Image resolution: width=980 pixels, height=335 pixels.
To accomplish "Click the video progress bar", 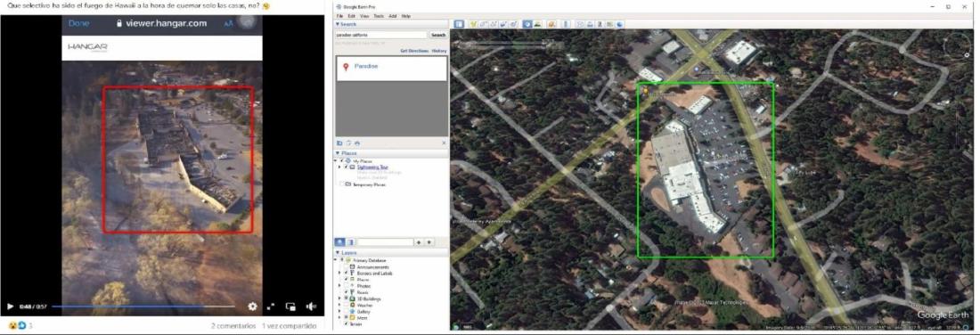I will pyautogui.click(x=143, y=306).
